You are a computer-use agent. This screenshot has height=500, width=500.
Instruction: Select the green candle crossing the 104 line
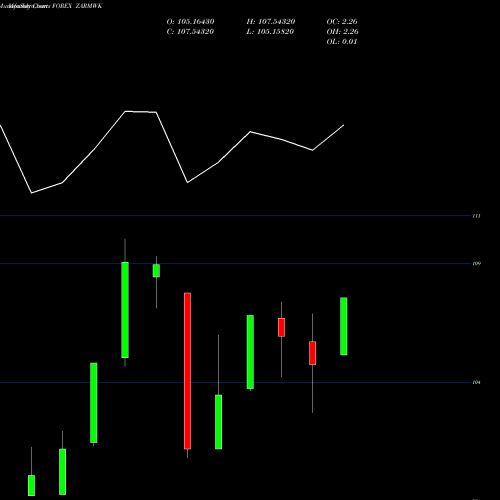(x=250, y=352)
